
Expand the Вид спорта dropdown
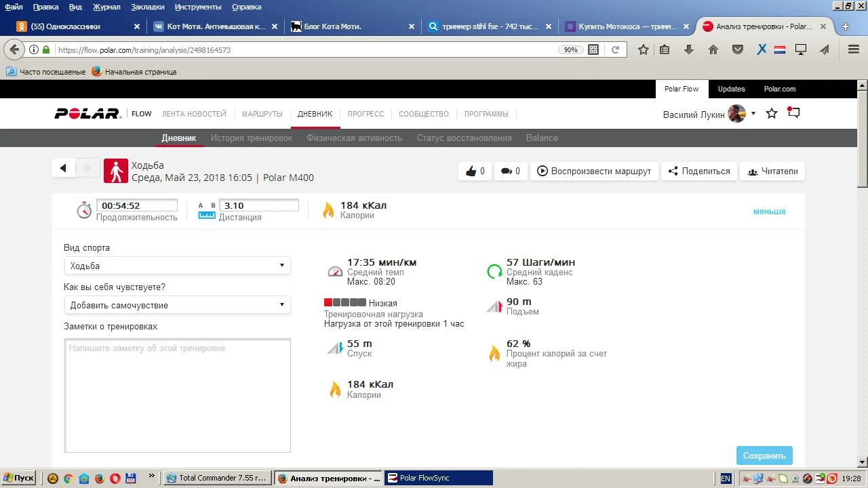tap(178, 266)
